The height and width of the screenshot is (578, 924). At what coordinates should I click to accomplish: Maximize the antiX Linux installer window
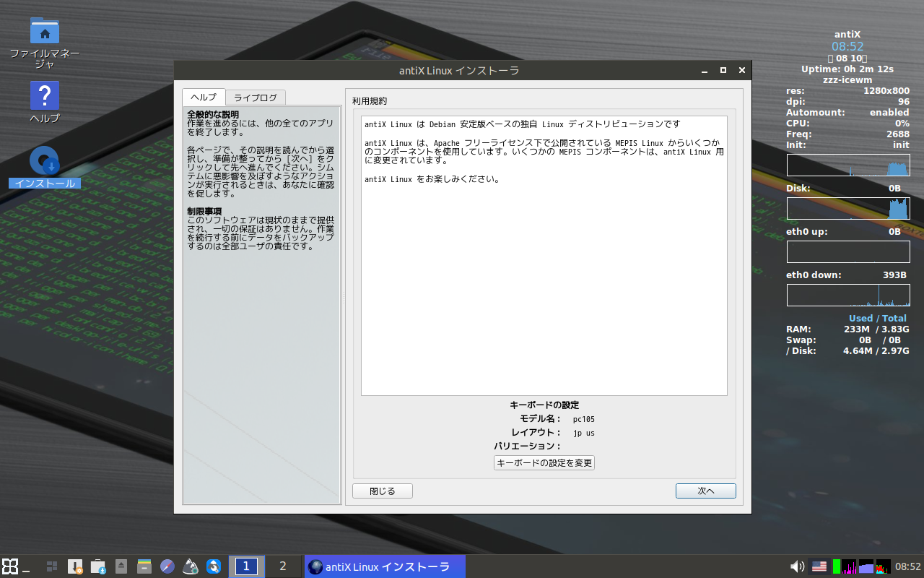point(723,71)
